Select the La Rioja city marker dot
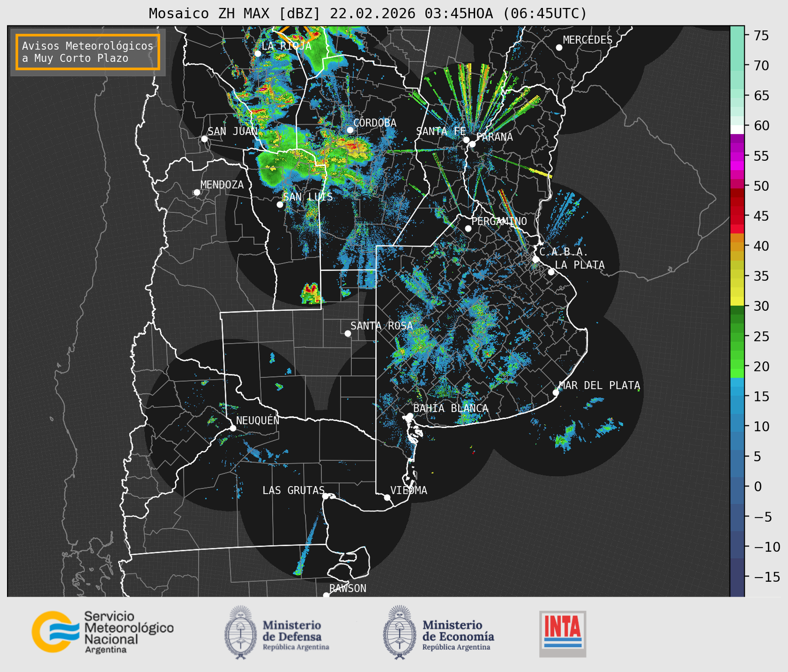The image size is (788, 672). [x=257, y=54]
